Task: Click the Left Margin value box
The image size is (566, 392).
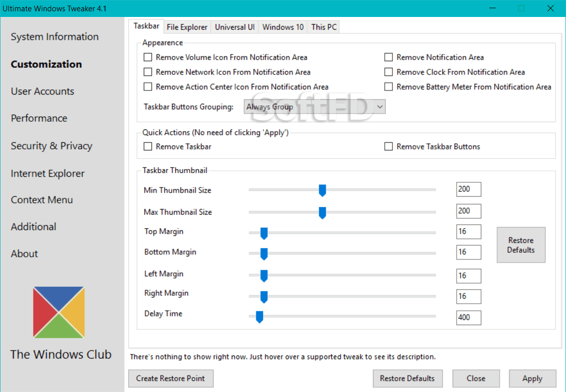Action: coord(468,276)
